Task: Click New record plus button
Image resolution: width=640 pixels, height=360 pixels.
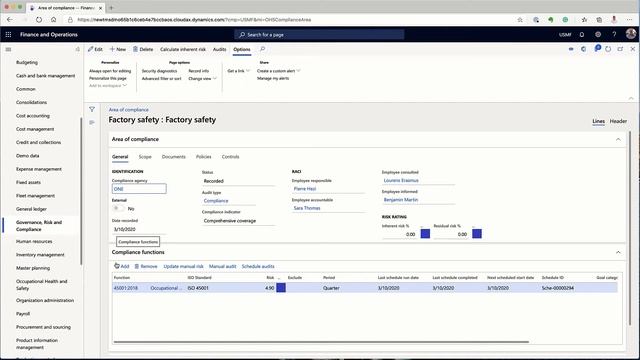Action: [x=118, y=49]
